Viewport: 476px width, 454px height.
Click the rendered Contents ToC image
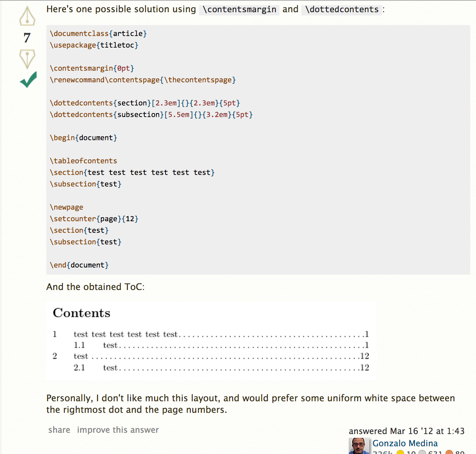point(211,341)
